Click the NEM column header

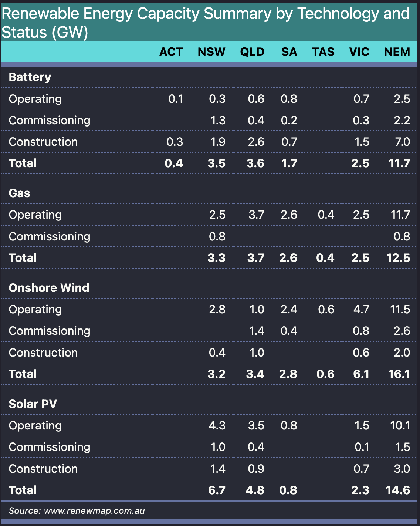coord(397,52)
